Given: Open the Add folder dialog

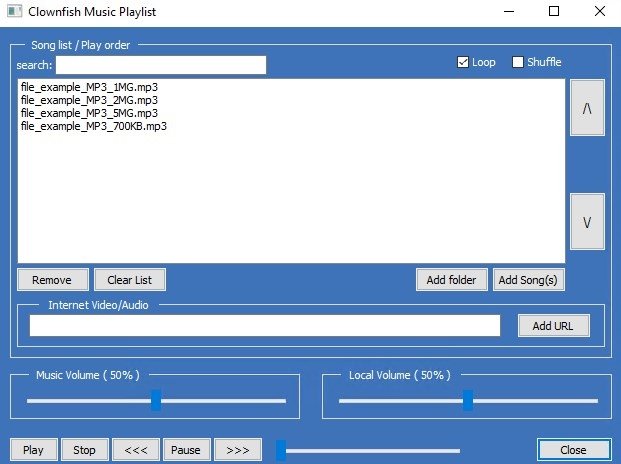Looking at the screenshot, I should pos(451,280).
